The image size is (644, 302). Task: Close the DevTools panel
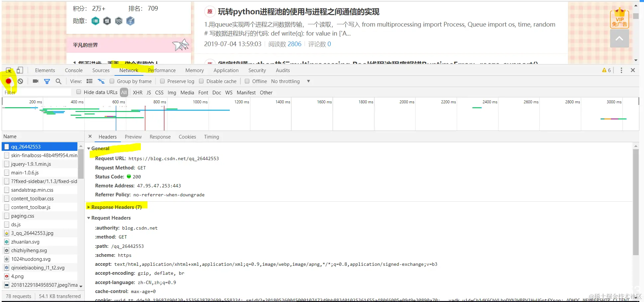pyautogui.click(x=633, y=70)
